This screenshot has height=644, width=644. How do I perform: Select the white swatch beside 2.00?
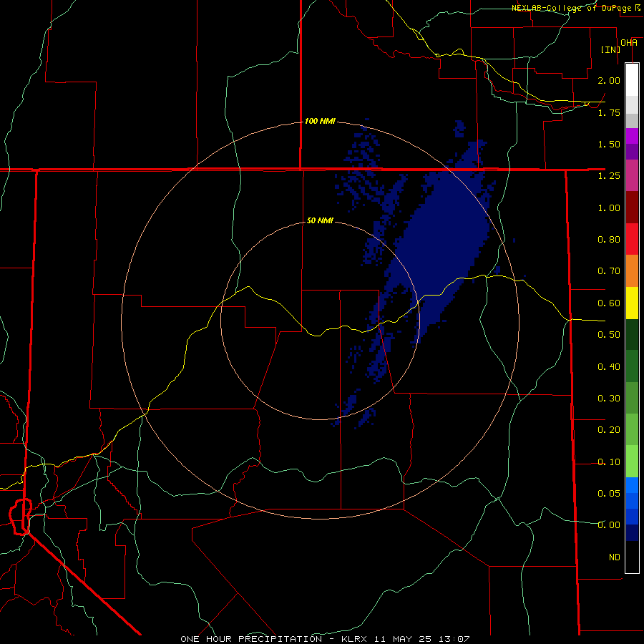coord(632,80)
